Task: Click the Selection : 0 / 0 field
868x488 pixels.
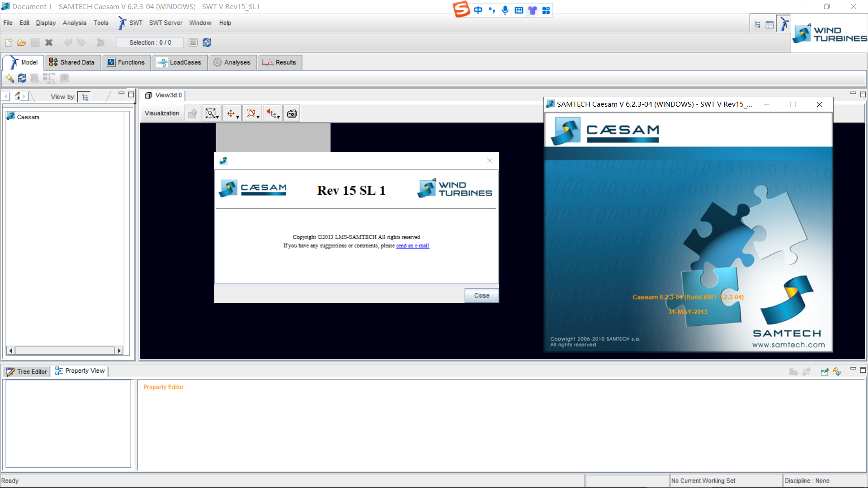Action: point(150,42)
